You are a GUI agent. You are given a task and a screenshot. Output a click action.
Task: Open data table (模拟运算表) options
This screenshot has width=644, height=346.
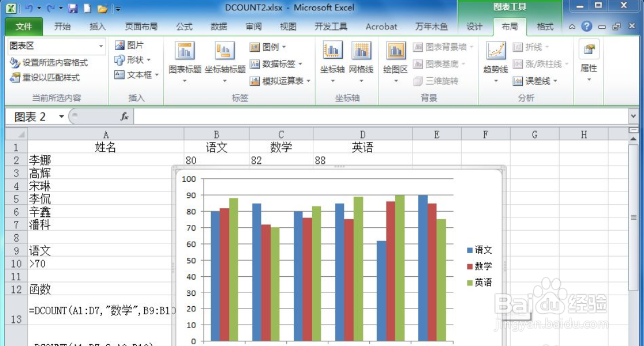(280, 81)
